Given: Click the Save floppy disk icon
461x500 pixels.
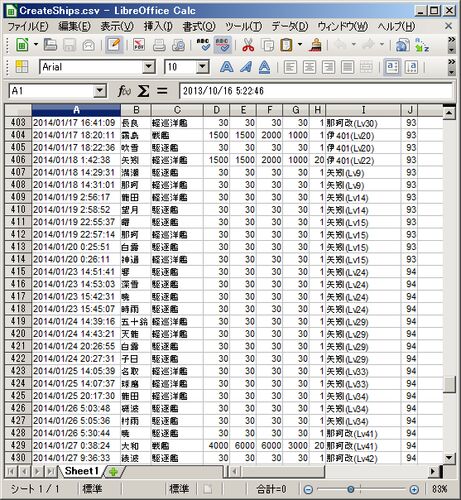Looking at the screenshot, I should pos(69,45).
